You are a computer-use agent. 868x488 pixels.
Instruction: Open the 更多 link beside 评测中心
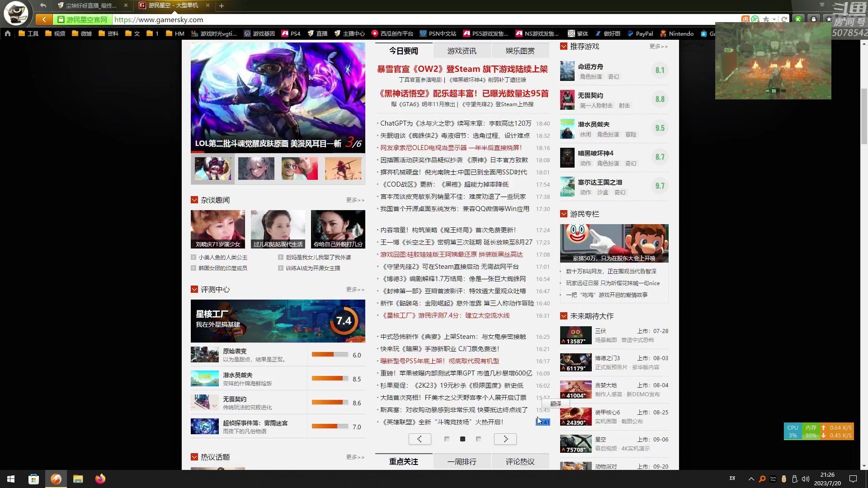[x=355, y=289]
